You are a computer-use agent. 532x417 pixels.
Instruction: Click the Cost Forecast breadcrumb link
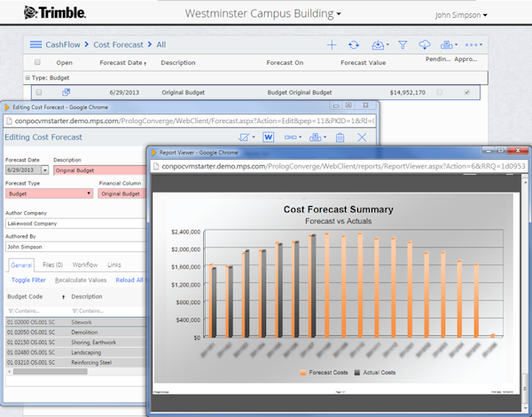tap(119, 45)
